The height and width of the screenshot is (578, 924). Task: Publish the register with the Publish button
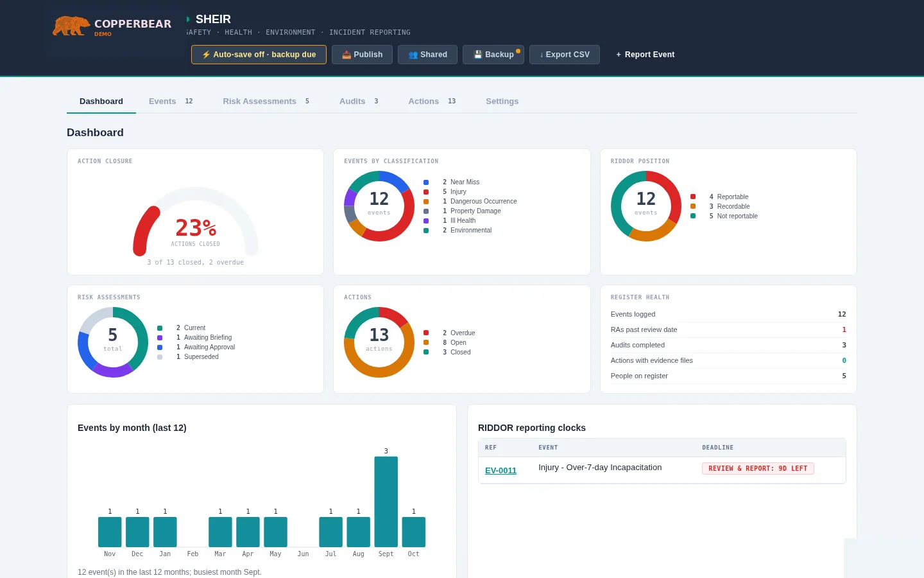[362, 55]
